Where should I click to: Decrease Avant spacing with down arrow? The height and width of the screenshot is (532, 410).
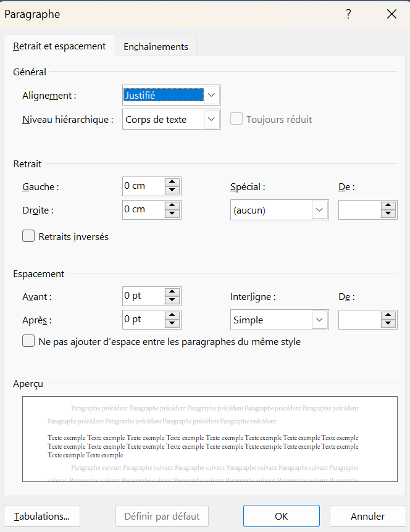172,301
